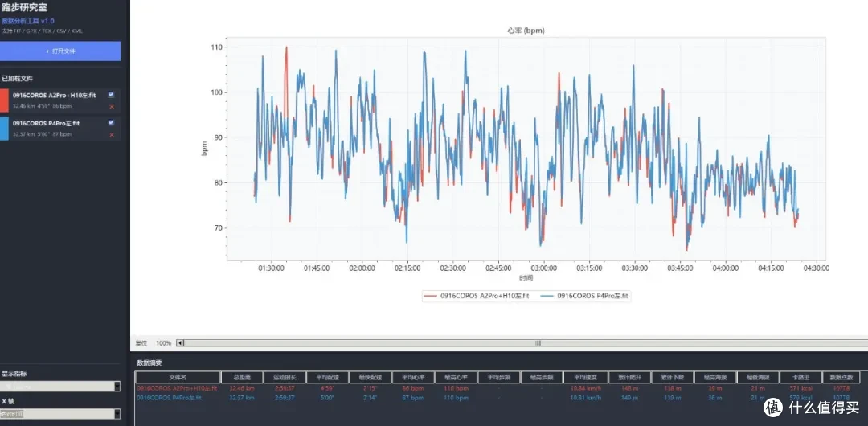868x426 pixels.
Task: Click the 571 kcal calories cell
Action: tap(800, 389)
